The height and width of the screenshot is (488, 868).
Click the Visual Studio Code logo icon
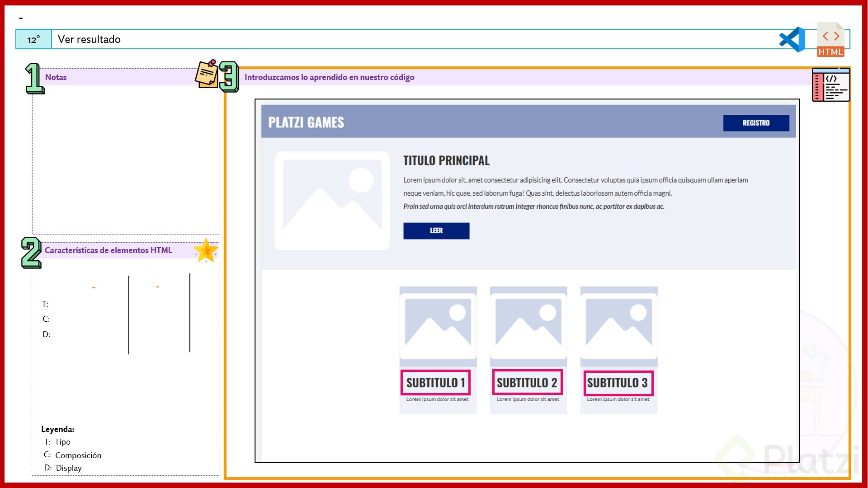[x=792, y=39]
